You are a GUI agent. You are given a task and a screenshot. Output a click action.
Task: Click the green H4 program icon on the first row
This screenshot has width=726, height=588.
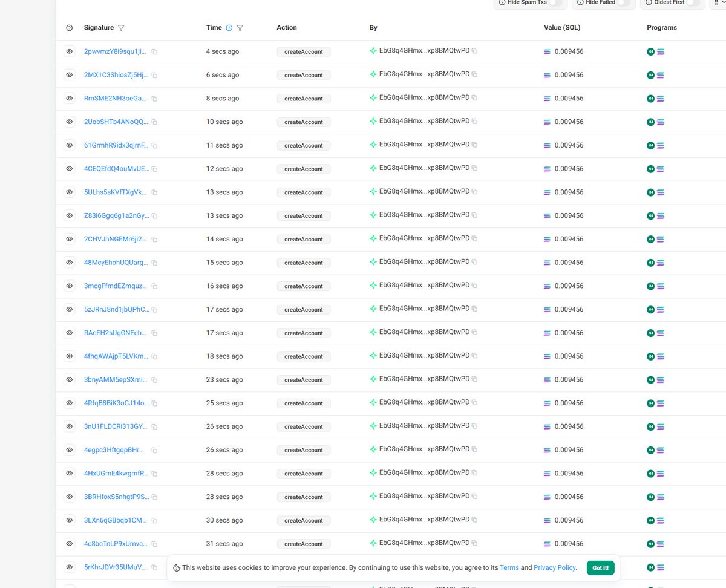[650, 51]
